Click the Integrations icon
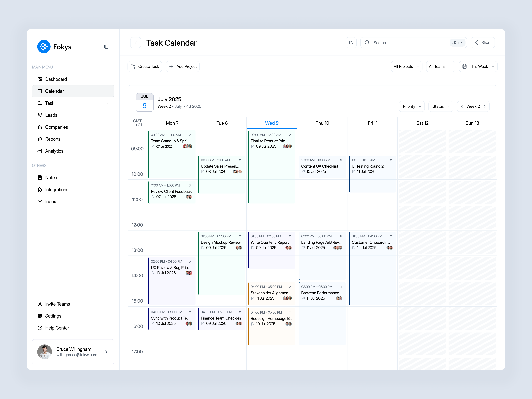 coord(40,190)
